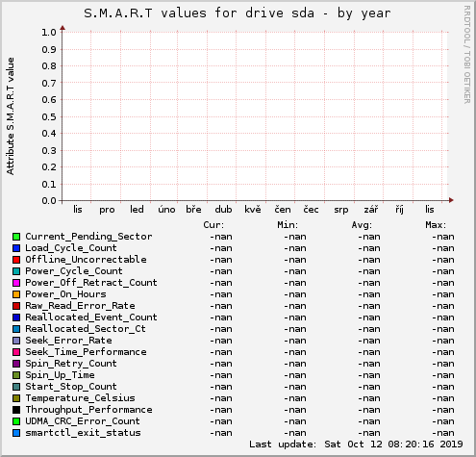
Task: Select the UDMA_CRC_Error_Count legend label
Action: [83, 421]
